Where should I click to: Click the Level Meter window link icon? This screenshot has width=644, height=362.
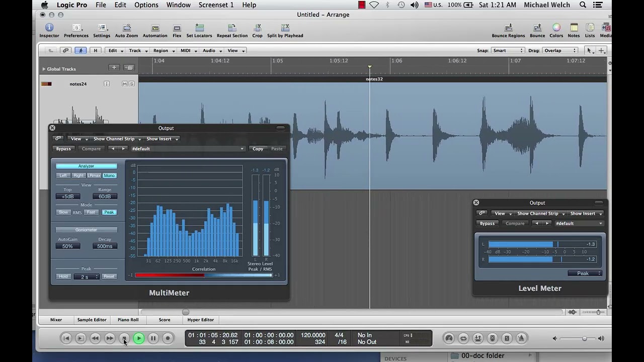481,213
